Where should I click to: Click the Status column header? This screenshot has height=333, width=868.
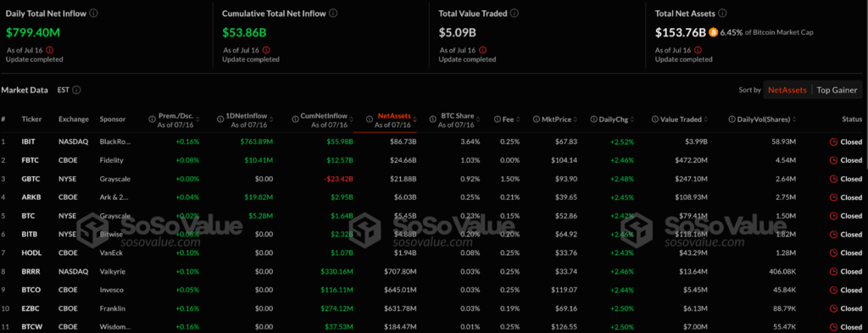click(851, 119)
